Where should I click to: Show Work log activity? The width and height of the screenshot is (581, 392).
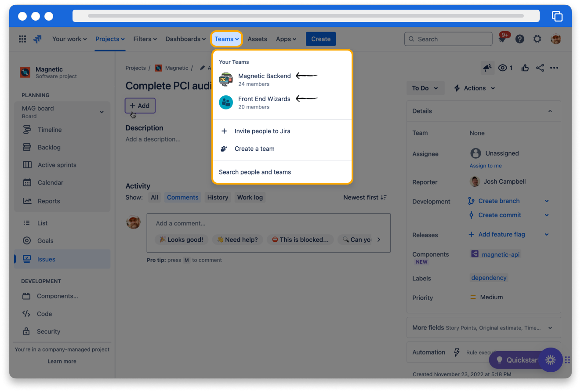[250, 197]
